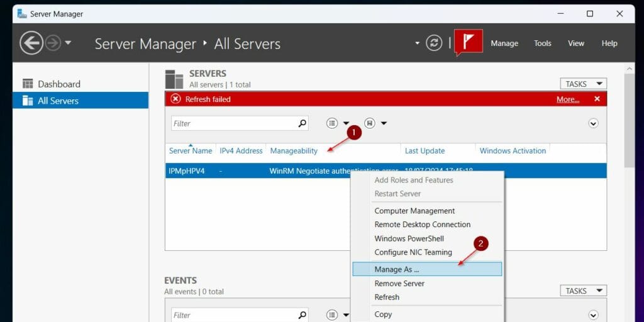Click Server Manager title bar app icon
This screenshot has width=644, height=322.
tap(22, 14)
